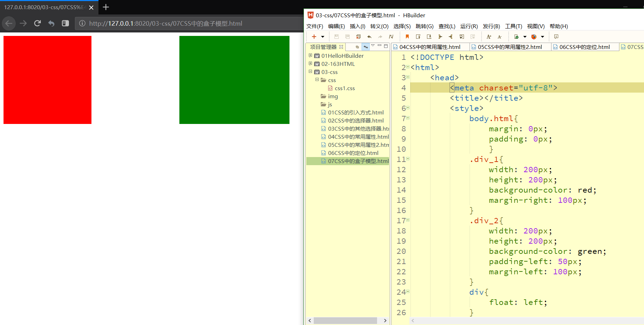Click the greyed-out forward navigation icon

point(473,37)
